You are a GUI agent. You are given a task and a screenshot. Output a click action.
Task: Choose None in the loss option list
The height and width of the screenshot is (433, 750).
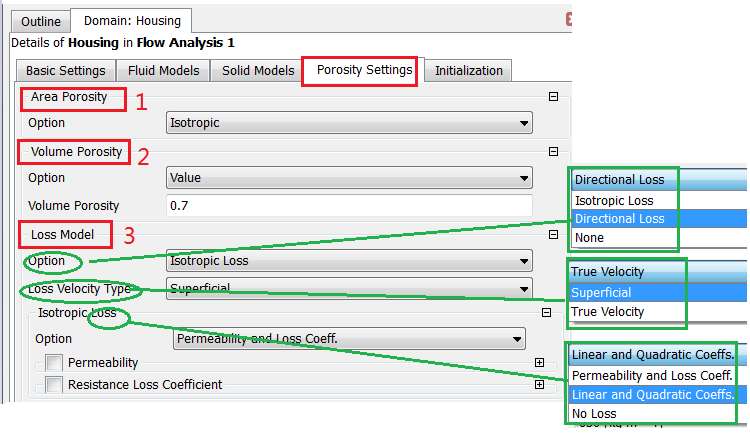pyautogui.click(x=660, y=238)
